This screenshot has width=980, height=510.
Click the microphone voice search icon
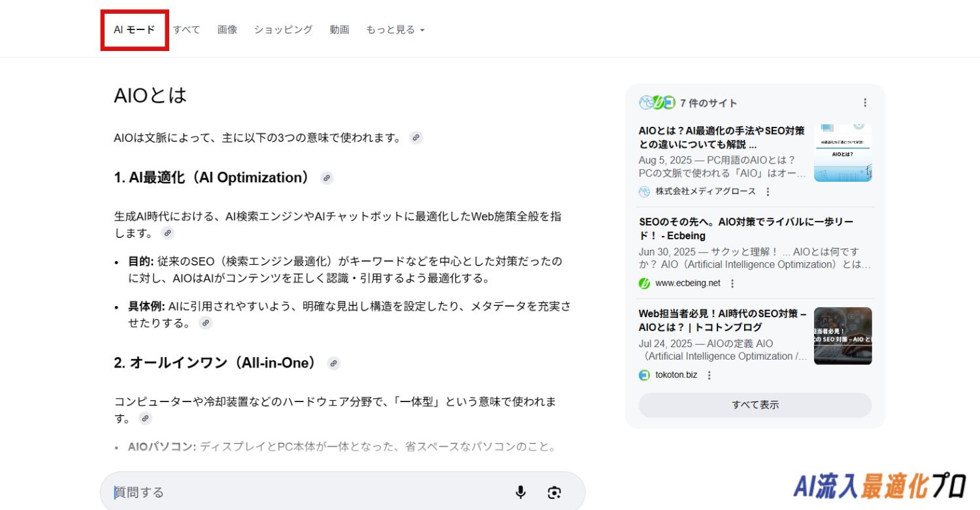pyautogui.click(x=520, y=492)
